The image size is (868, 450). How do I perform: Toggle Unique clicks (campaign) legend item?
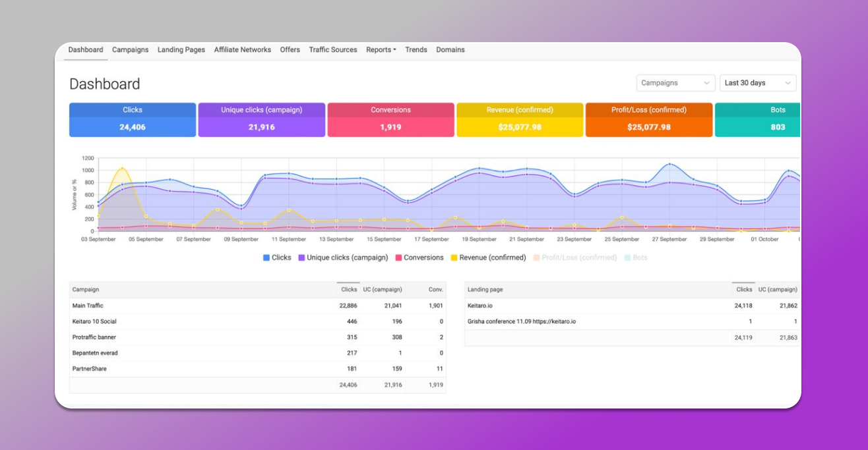(x=343, y=258)
